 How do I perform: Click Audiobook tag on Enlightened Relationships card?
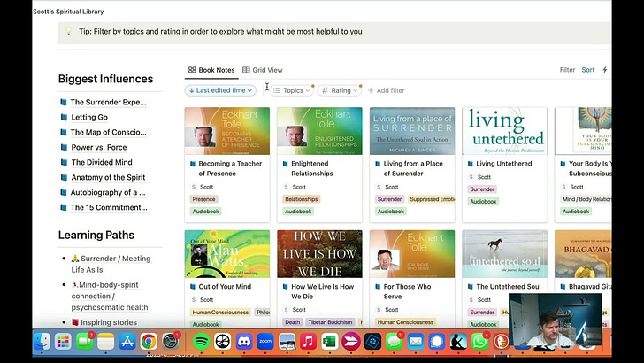pyautogui.click(x=298, y=212)
